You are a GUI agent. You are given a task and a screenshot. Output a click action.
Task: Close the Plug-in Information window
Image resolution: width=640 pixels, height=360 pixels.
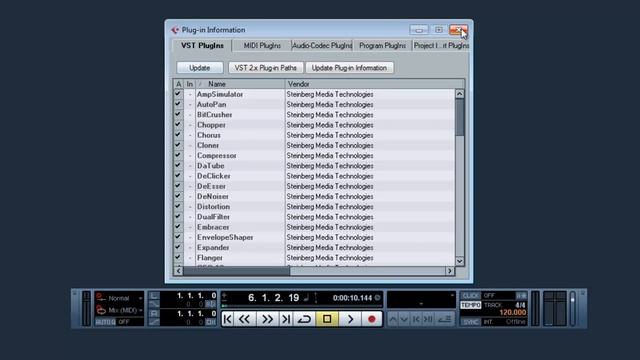pos(458,30)
